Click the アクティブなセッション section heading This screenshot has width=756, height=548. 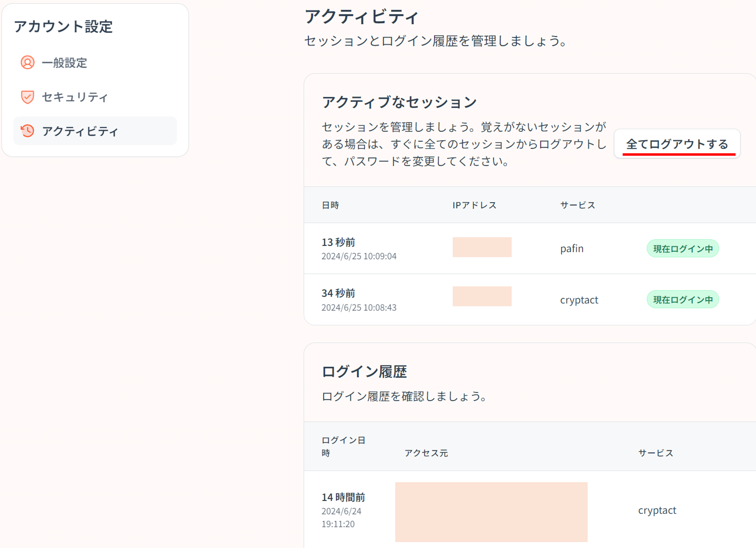399,102
